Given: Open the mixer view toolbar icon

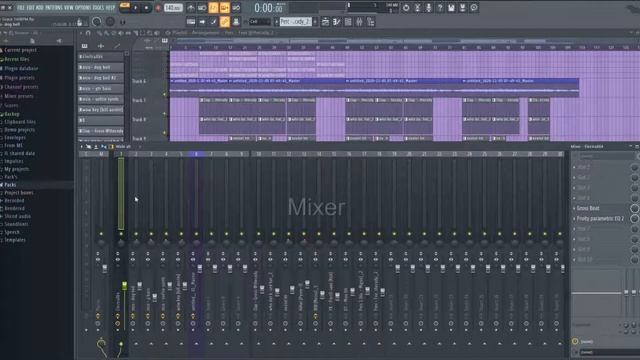Looking at the screenshot, I should pos(360,22).
